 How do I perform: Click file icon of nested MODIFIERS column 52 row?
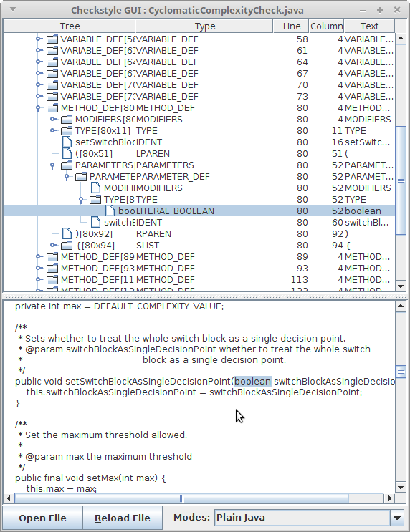[95, 188]
